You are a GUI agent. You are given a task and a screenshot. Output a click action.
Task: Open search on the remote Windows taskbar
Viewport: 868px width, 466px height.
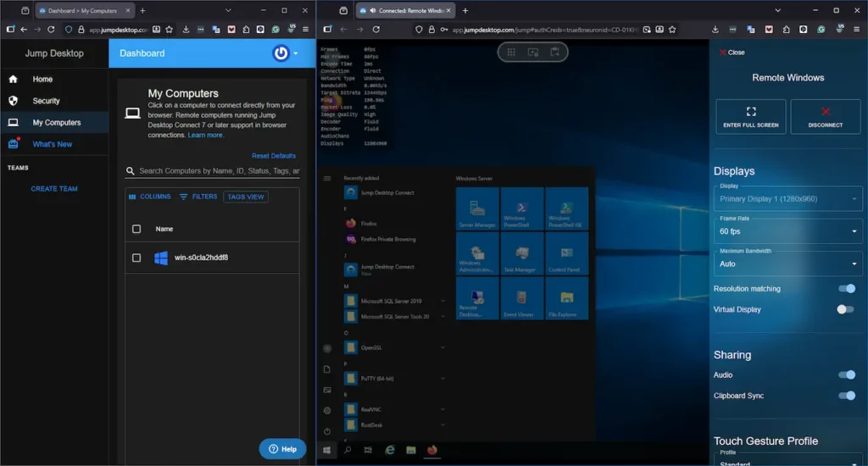[347, 450]
